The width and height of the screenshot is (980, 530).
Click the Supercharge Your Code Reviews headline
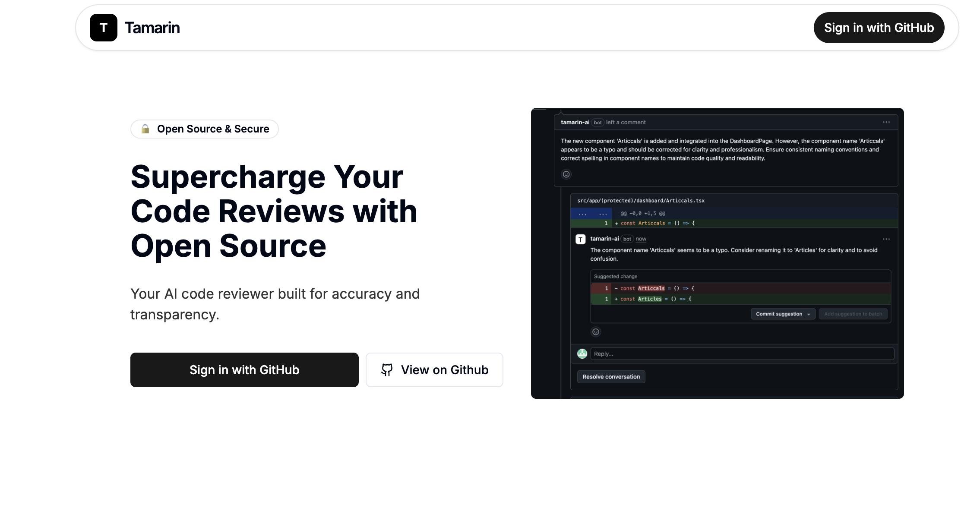(x=274, y=211)
